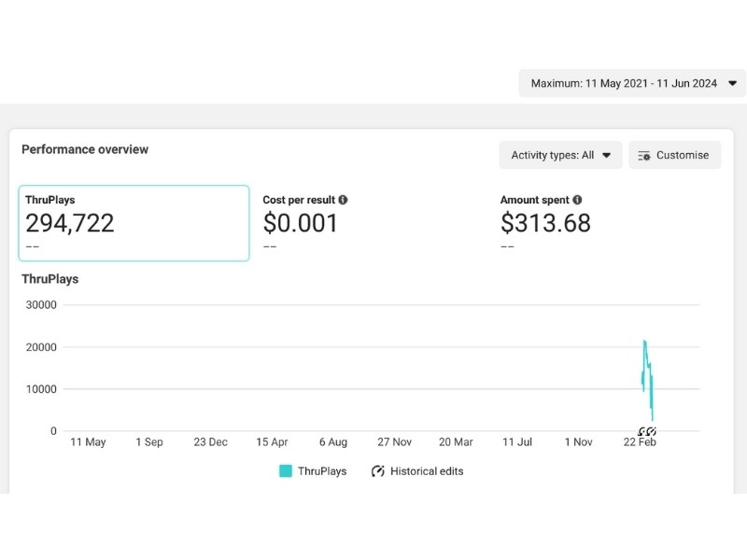Select the ThruPlays metric card
Screen dimensions: 747x560
(134, 223)
